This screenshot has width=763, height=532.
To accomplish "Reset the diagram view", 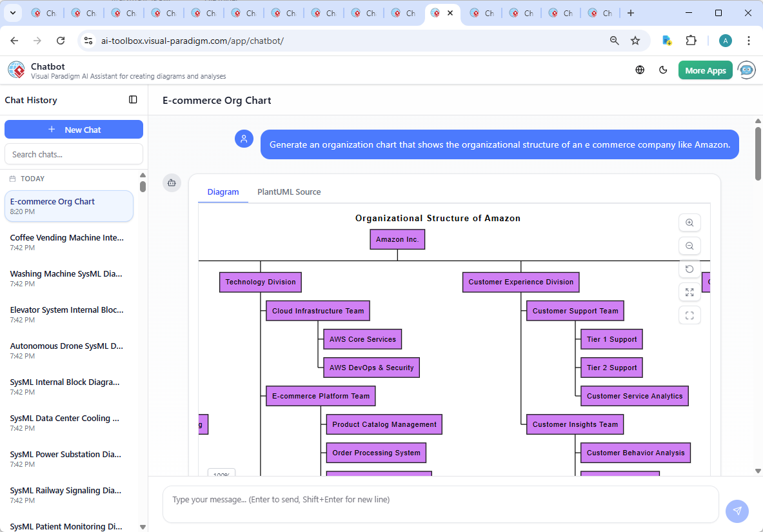I will (689, 269).
